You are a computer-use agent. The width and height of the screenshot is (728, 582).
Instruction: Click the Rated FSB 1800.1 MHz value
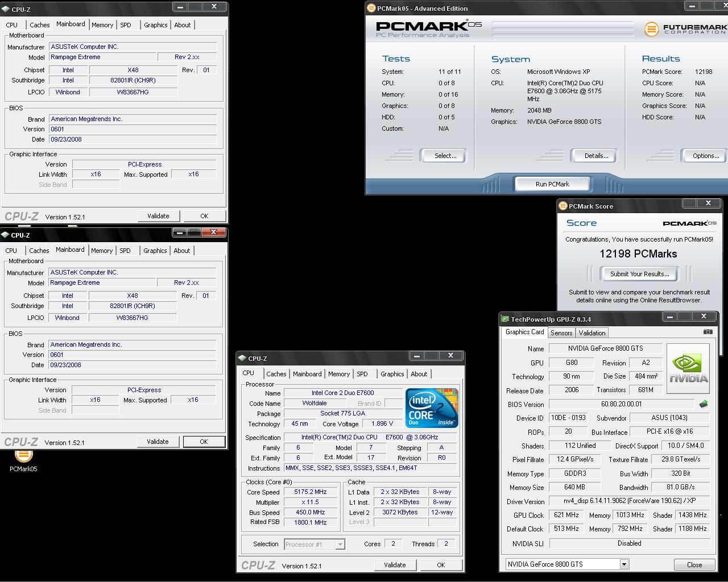(x=311, y=522)
